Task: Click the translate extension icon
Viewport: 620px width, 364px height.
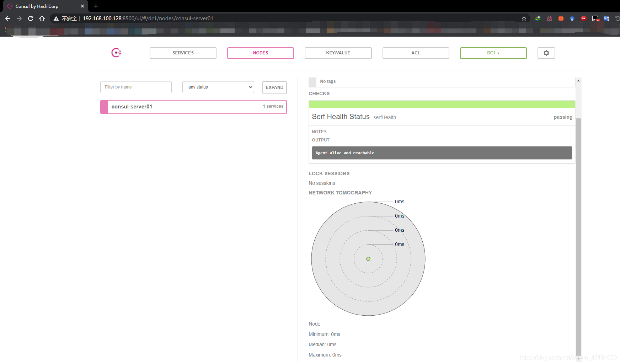Action: click(x=606, y=18)
